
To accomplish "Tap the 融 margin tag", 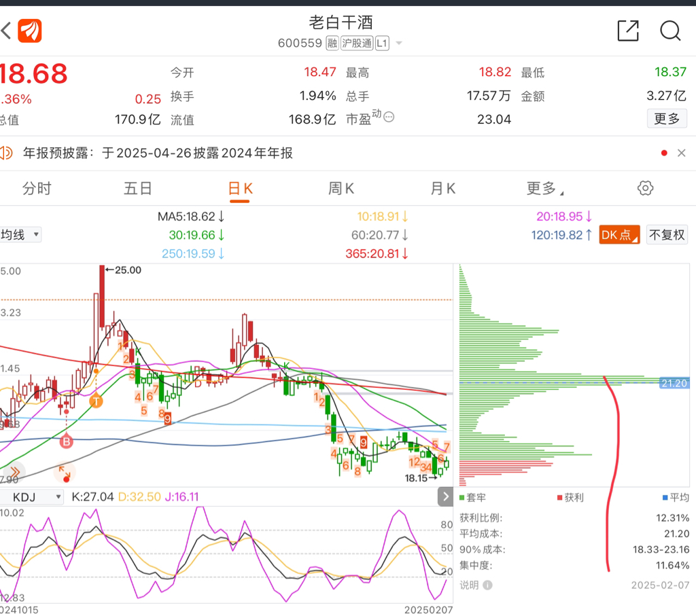I will (x=332, y=43).
